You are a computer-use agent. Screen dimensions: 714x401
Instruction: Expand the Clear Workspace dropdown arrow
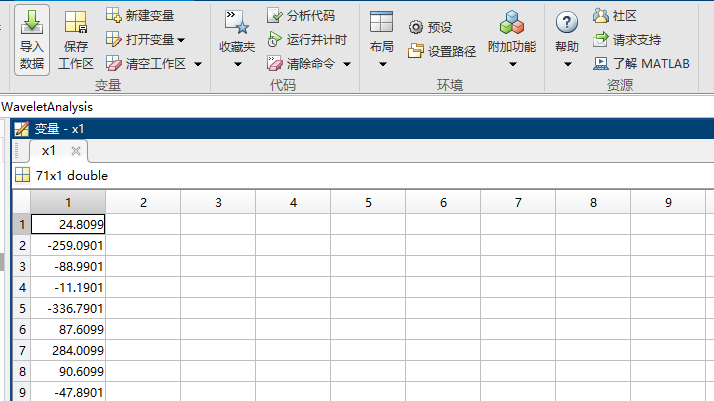coord(197,64)
